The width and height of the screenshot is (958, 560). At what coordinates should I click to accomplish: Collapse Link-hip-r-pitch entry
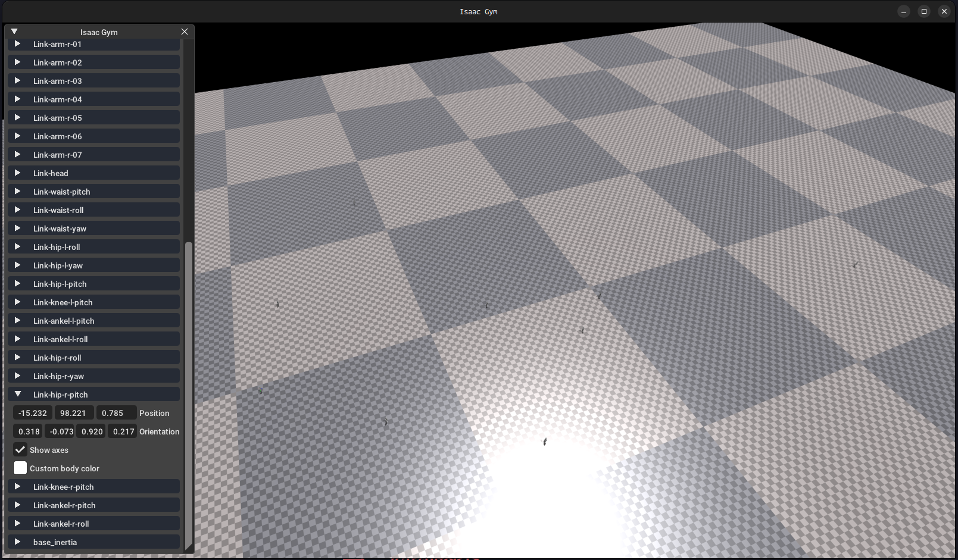click(x=93, y=395)
